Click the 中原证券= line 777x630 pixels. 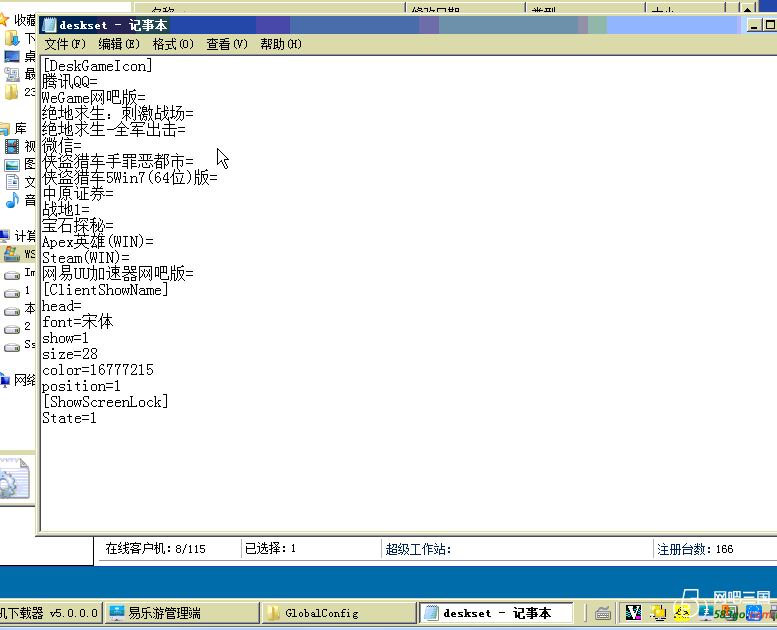tap(77, 194)
